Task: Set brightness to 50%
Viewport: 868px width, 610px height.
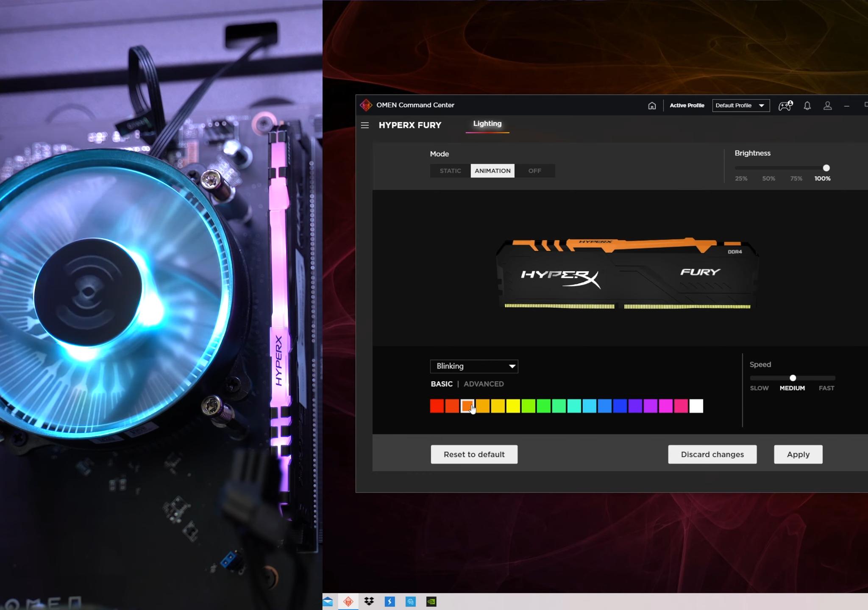Action: click(x=769, y=178)
